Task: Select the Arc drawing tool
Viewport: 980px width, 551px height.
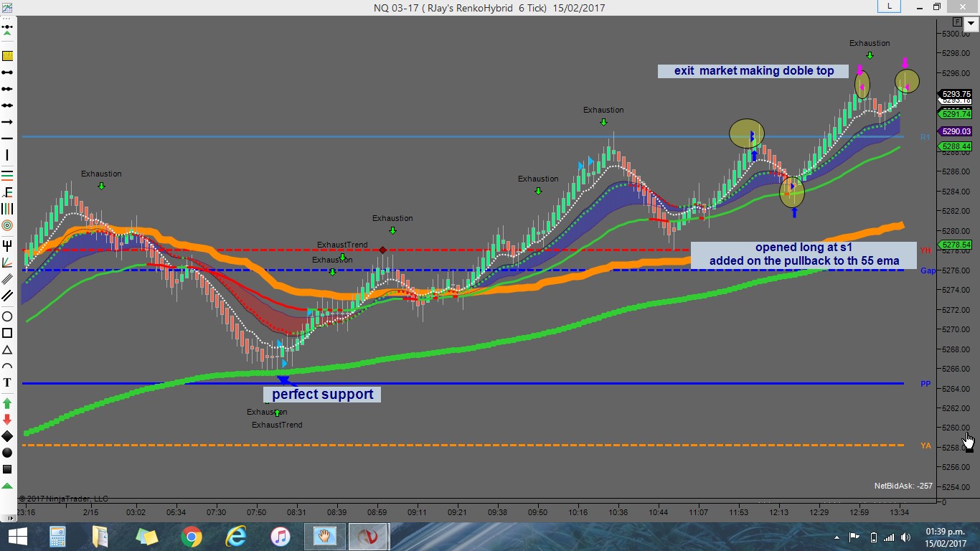Action: pos(7,366)
